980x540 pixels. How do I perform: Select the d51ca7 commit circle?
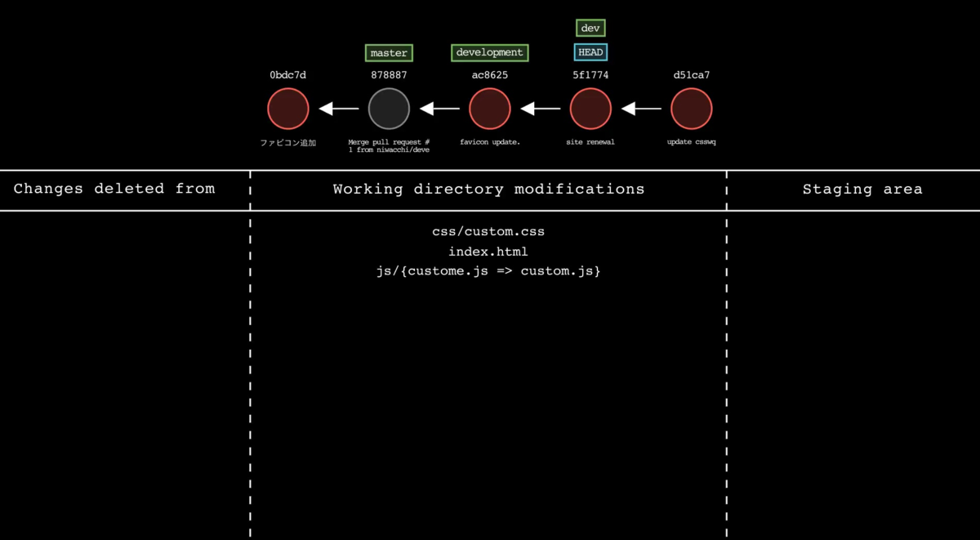[691, 108]
